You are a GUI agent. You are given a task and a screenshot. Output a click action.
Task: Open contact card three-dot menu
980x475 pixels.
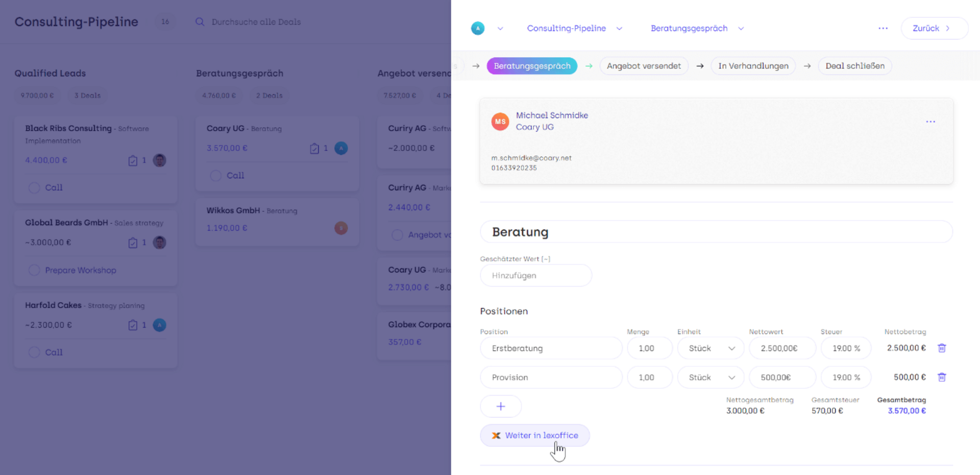tap(930, 122)
